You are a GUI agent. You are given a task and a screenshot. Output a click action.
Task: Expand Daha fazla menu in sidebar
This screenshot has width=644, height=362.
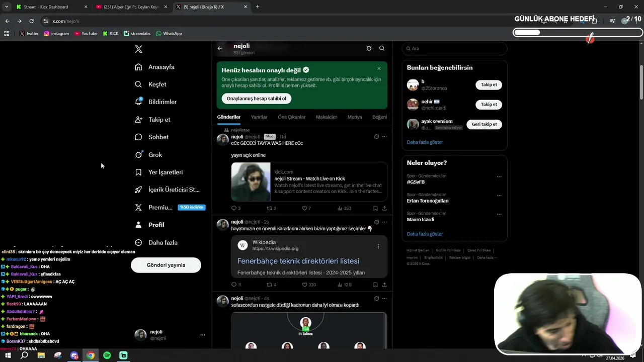156,242
